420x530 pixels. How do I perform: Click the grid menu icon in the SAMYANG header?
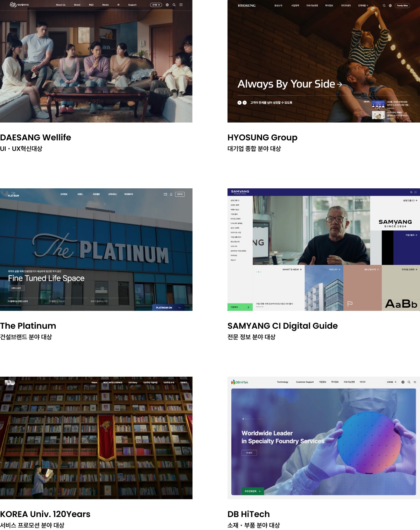pyautogui.click(x=415, y=192)
